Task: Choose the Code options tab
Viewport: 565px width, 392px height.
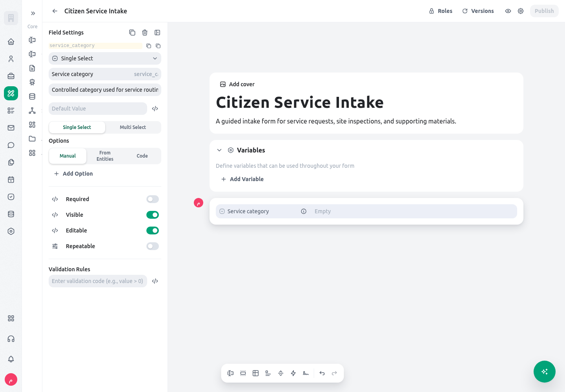Action: [142, 156]
